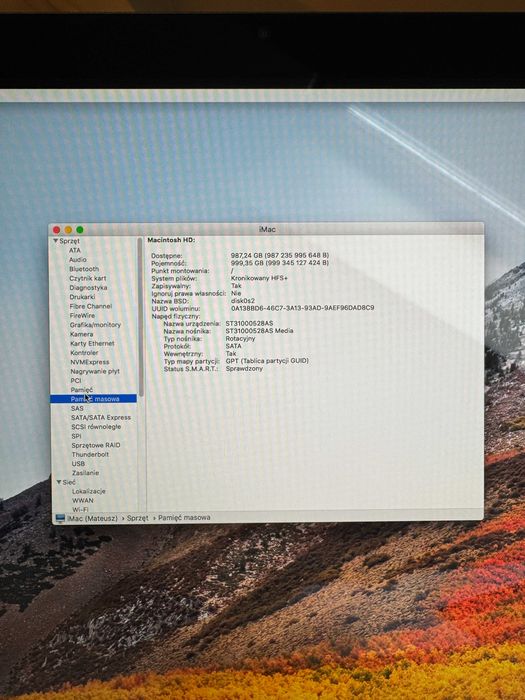Click the Ignoruj prawa własności: label
The height and width of the screenshot is (700, 525).
tap(189, 293)
